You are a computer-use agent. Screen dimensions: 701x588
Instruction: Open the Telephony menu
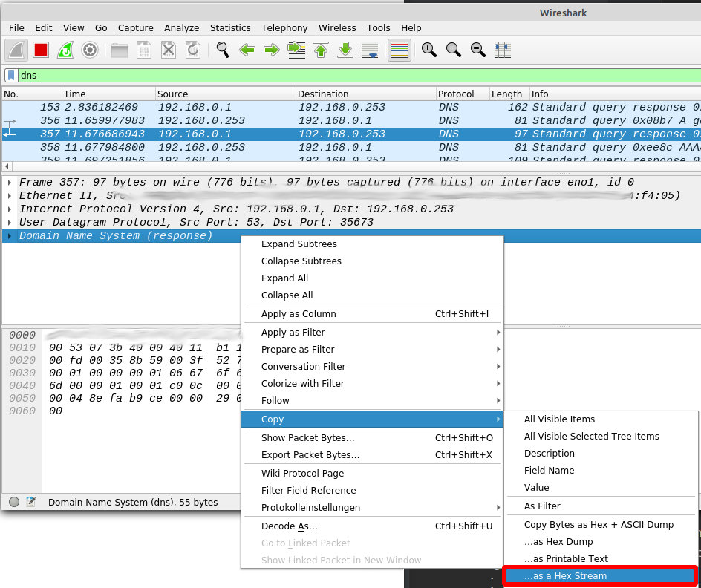[284, 27]
